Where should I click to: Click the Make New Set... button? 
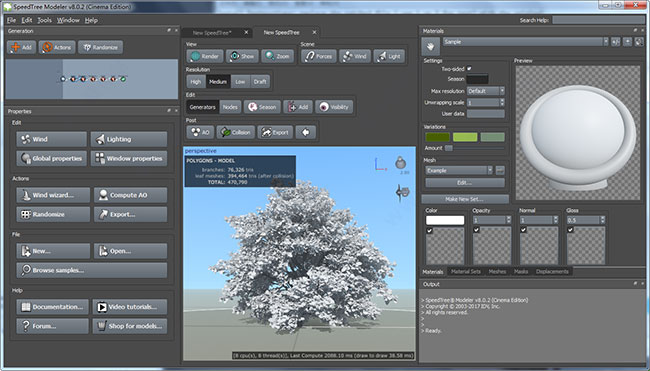click(x=465, y=199)
